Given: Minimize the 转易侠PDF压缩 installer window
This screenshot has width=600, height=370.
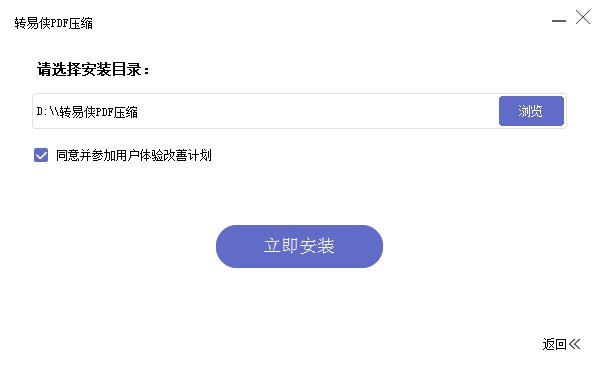Looking at the screenshot, I should (559, 21).
